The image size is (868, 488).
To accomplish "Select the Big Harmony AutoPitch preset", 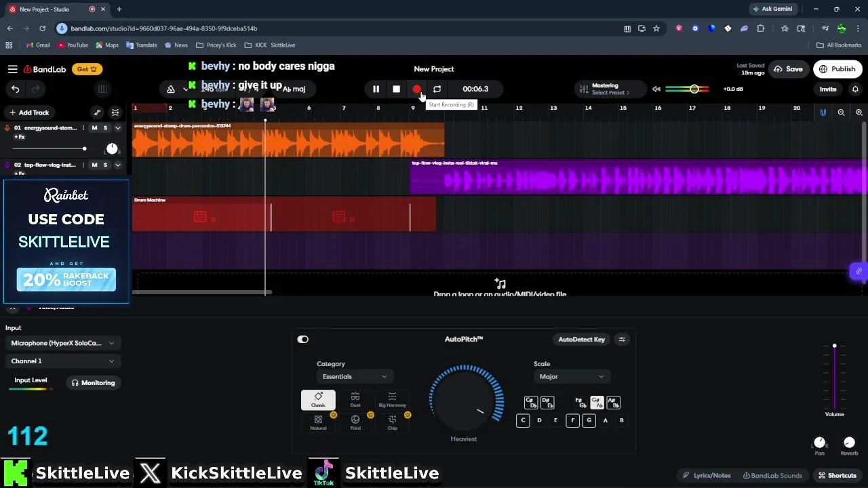I will [392, 400].
